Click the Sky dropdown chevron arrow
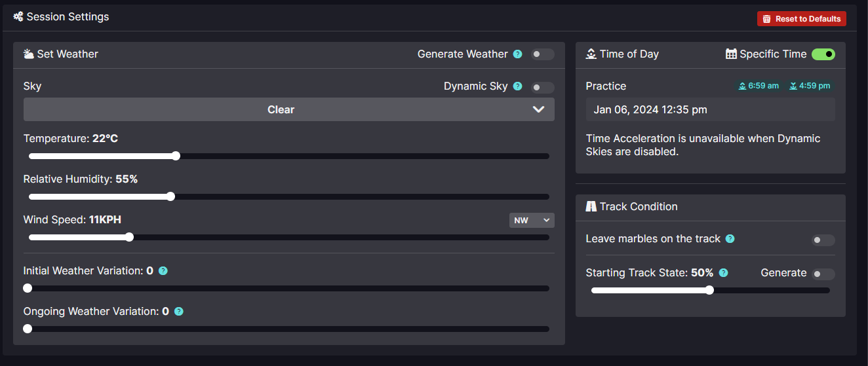 coord(538,109)
